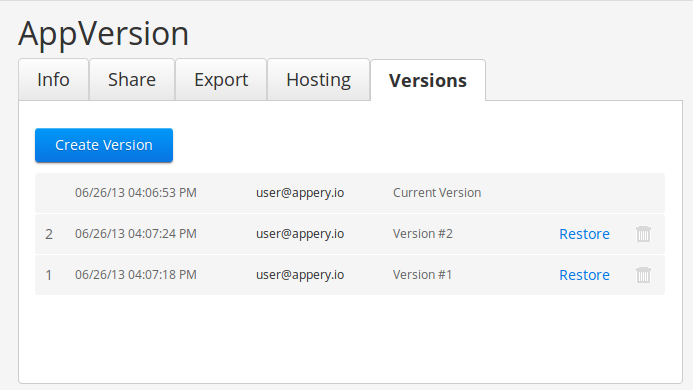Open the Export tab
The image size is (693, 390).
pos(221,80)
